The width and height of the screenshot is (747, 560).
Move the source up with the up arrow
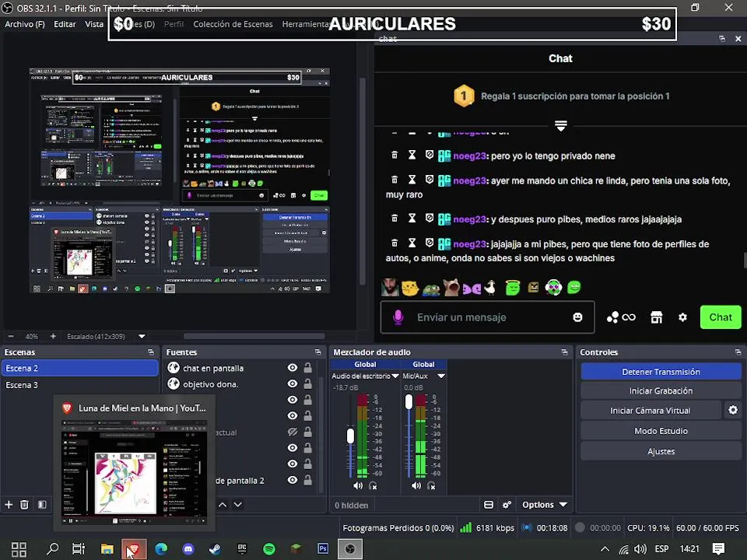click(x=223, y=504)
